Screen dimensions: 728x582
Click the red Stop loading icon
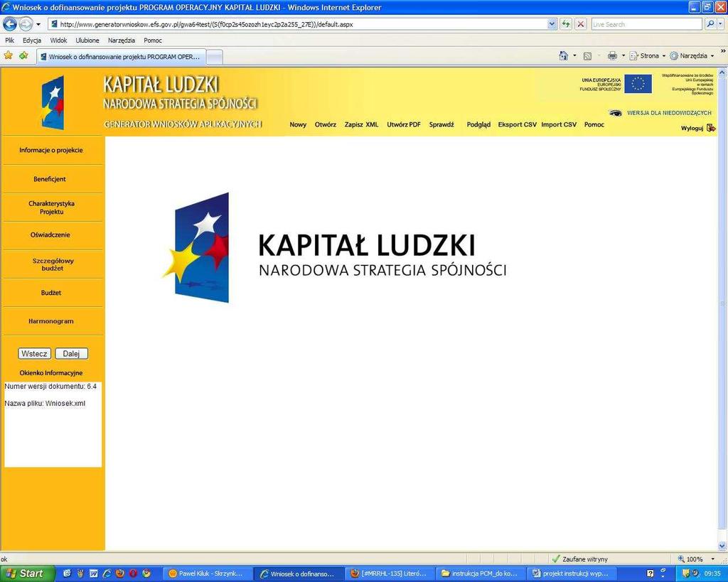coord(580,24)
